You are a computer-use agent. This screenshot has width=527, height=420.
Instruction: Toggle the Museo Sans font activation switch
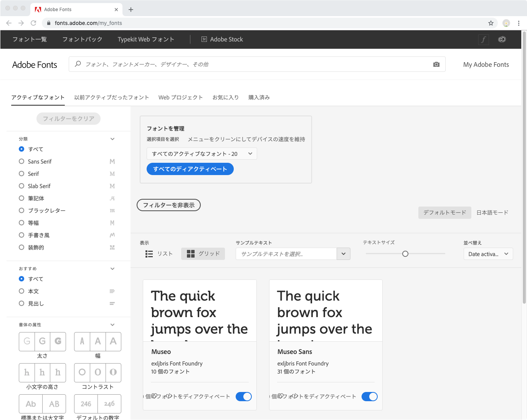click(370, 397)
